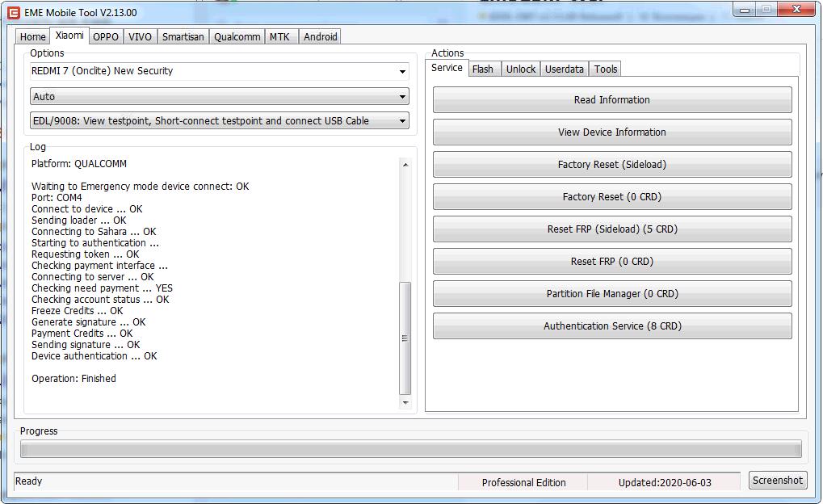The image size is (823, 504).
Task: Open the VIVO tab
Action: coord(141,37)
